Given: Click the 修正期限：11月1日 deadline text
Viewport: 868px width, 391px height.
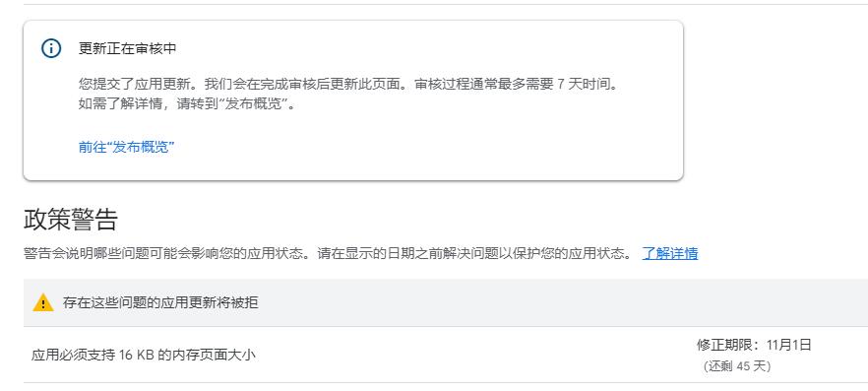Looking at the screenshot, I should click(754, 345).
